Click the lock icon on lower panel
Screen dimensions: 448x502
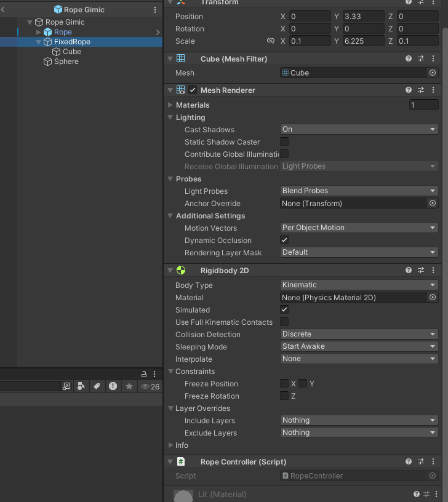tap(144, 374)
